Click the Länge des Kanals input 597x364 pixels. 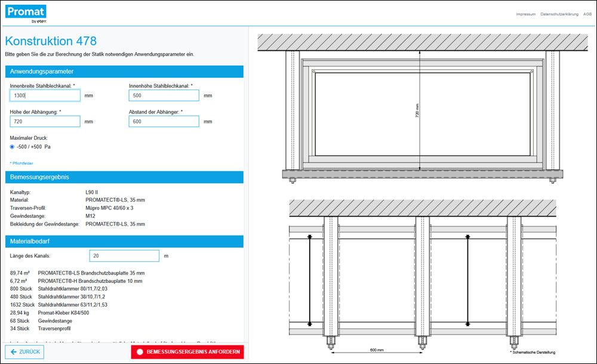(x=124, y=256)
